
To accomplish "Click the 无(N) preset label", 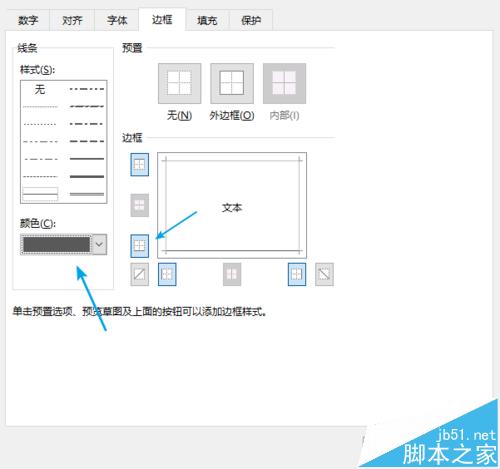I will [179, 116].
